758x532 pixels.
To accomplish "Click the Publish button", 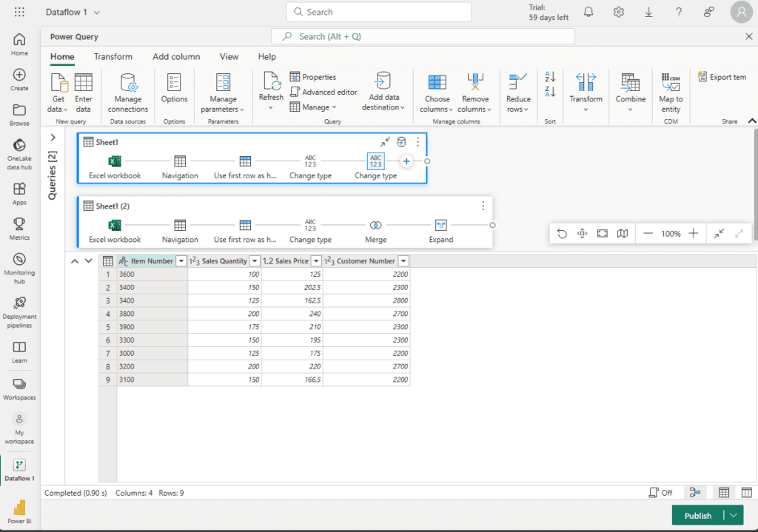I will click(697, 516).
